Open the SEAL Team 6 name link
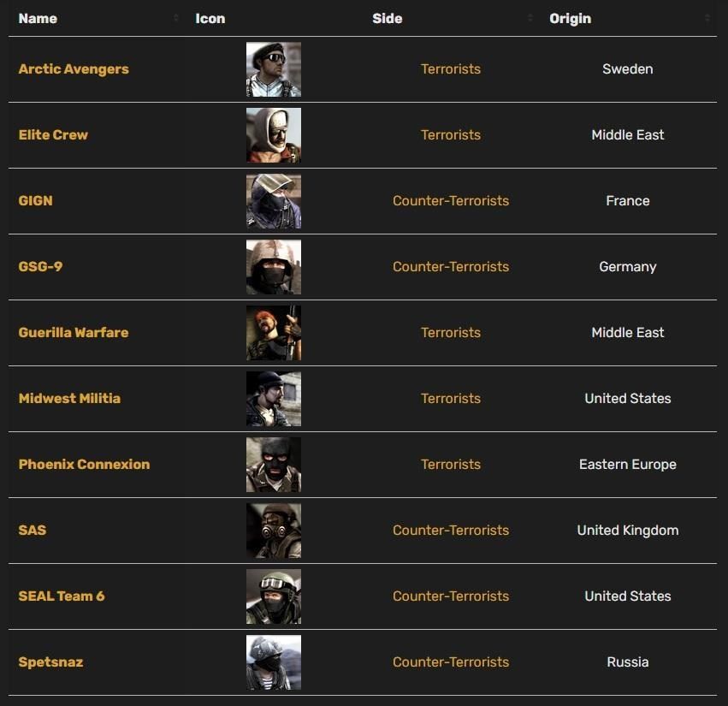Viewport: 728px width, 706px height. tap(62, 596)
